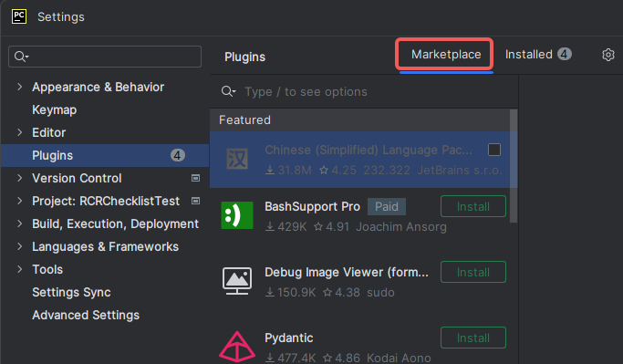Expand Build, Execution, Deployment node

[19, 224]
